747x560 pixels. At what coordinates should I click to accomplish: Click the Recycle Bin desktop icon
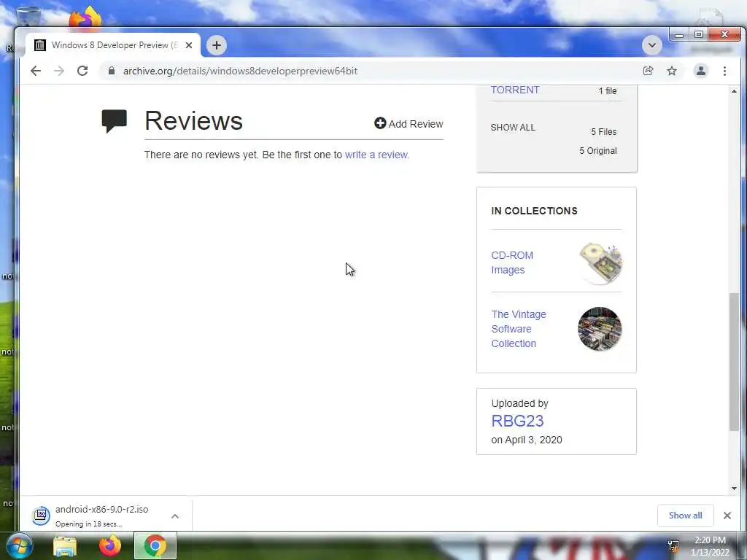pyautogui.click(x=28, y=17)
